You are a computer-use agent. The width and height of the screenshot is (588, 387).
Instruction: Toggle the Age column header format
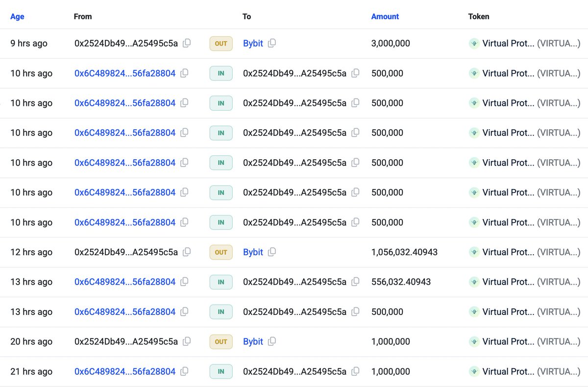pos(17,16)
